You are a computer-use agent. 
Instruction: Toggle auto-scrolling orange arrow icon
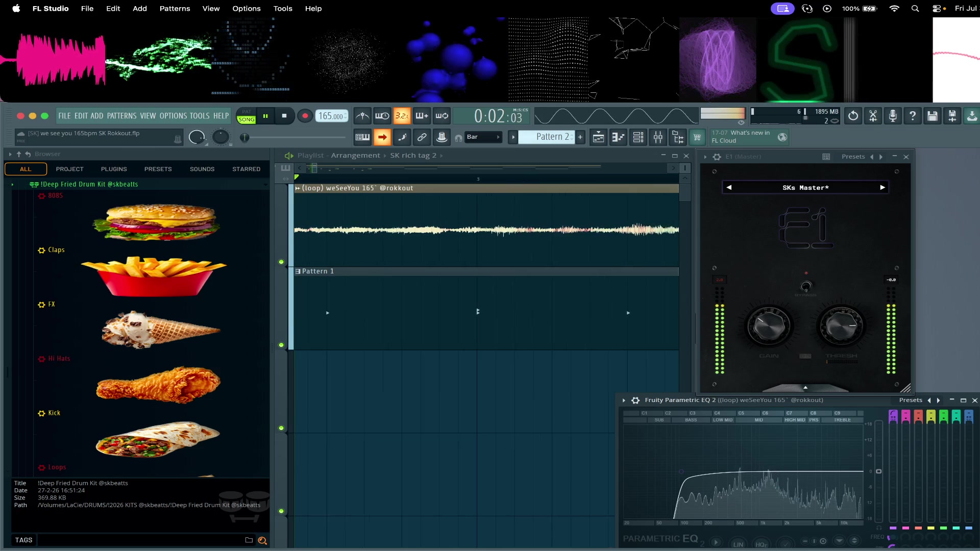pyautogui.click(x=382, y=137)
